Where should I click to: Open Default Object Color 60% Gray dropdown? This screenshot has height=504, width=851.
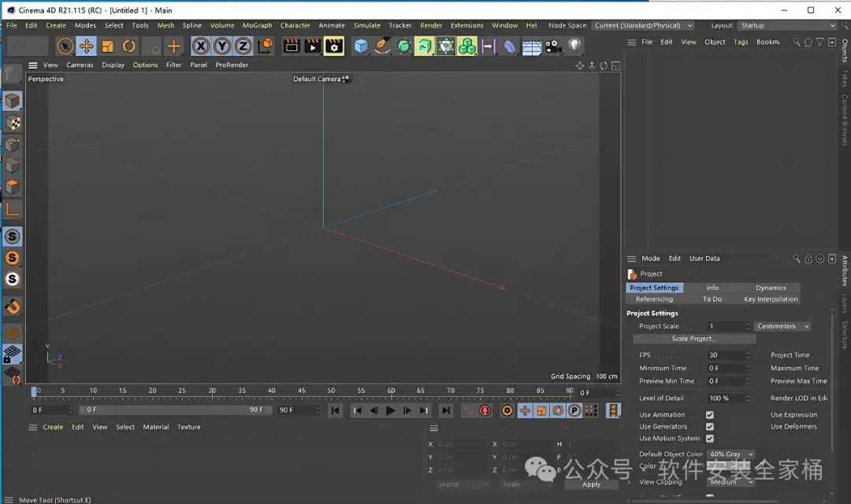pyautogui.click(x=731, y=454)
